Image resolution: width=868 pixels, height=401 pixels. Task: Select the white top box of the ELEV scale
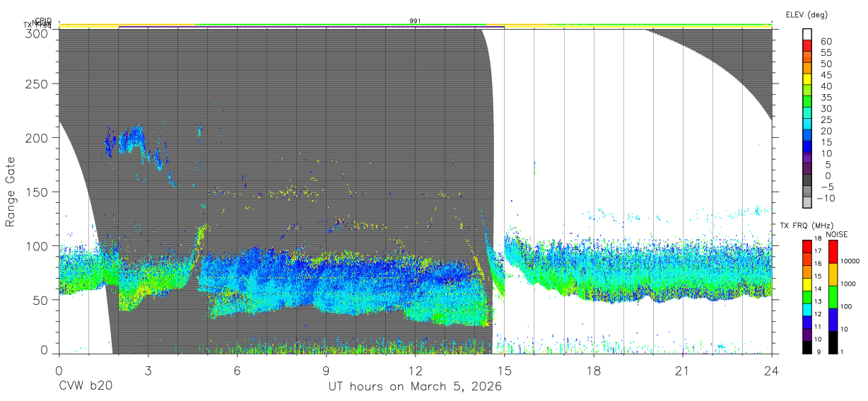pyautogui.click(x=807, y=35)
